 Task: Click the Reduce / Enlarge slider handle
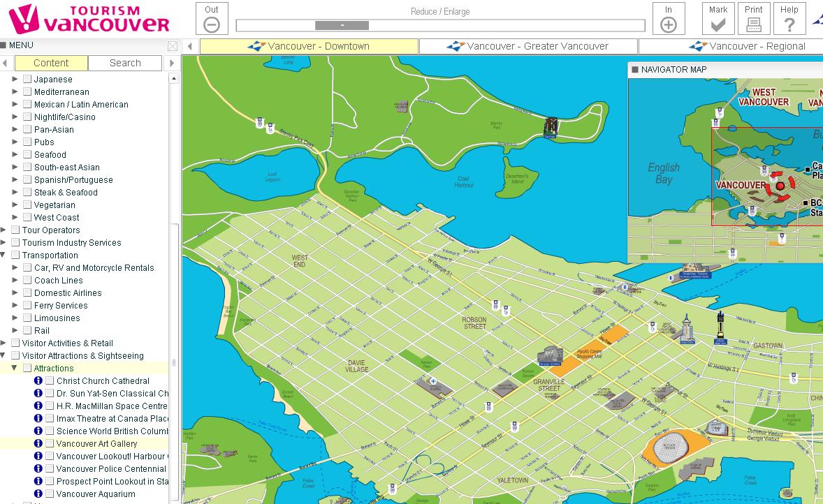(342, 25)
